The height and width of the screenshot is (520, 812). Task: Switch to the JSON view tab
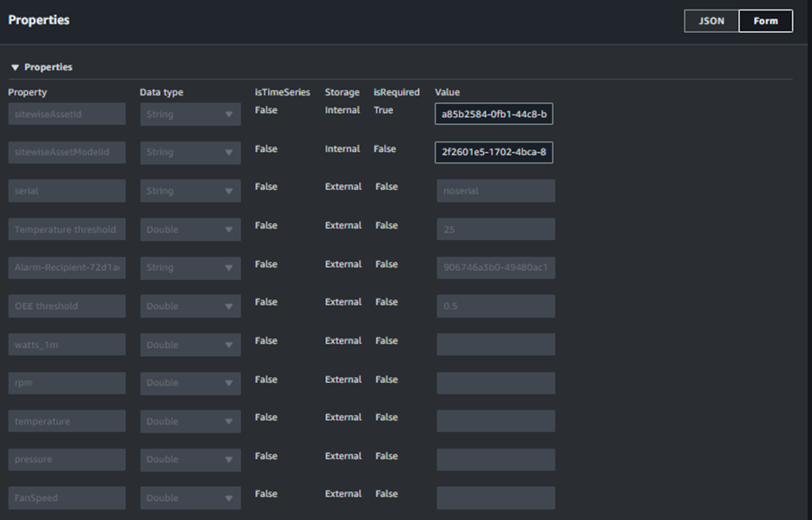tap(711, 21)
